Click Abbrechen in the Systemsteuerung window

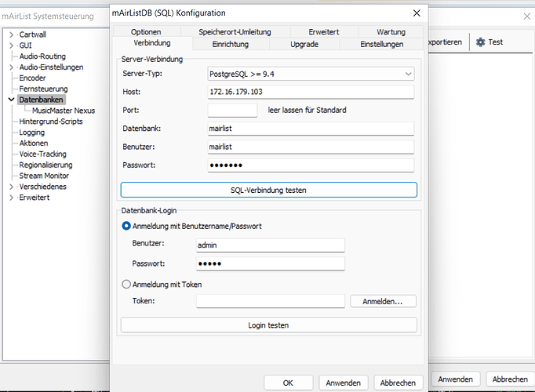click(x=510, y=379)
